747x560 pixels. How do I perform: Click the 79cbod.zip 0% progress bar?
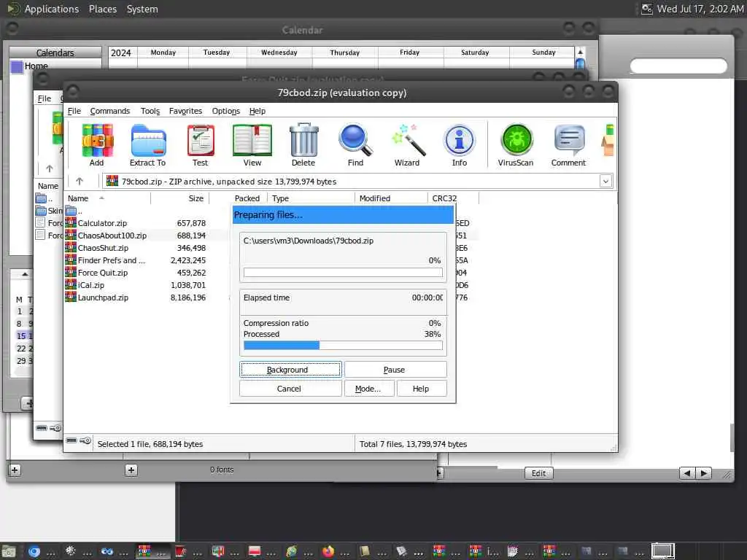[x=343, y=273]
